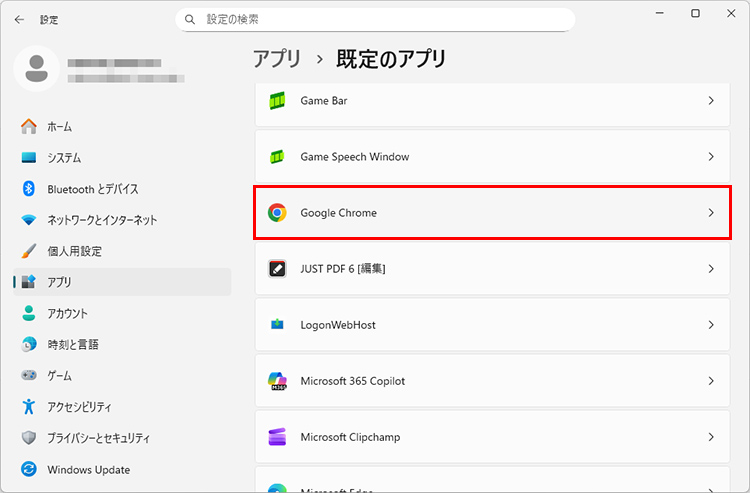Open Bluetooth とデバイス in the sidebar

tap(92, 189)
